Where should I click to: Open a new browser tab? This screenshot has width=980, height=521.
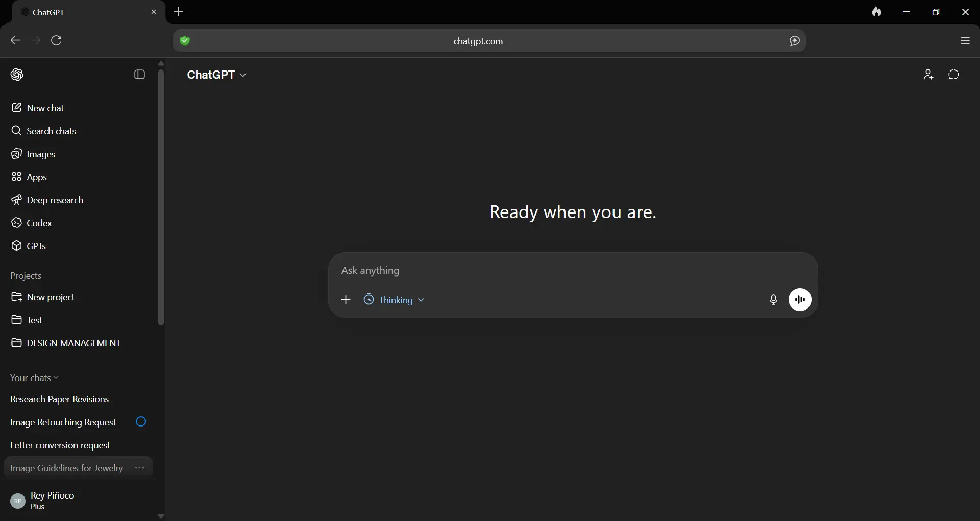coord(179,12)
